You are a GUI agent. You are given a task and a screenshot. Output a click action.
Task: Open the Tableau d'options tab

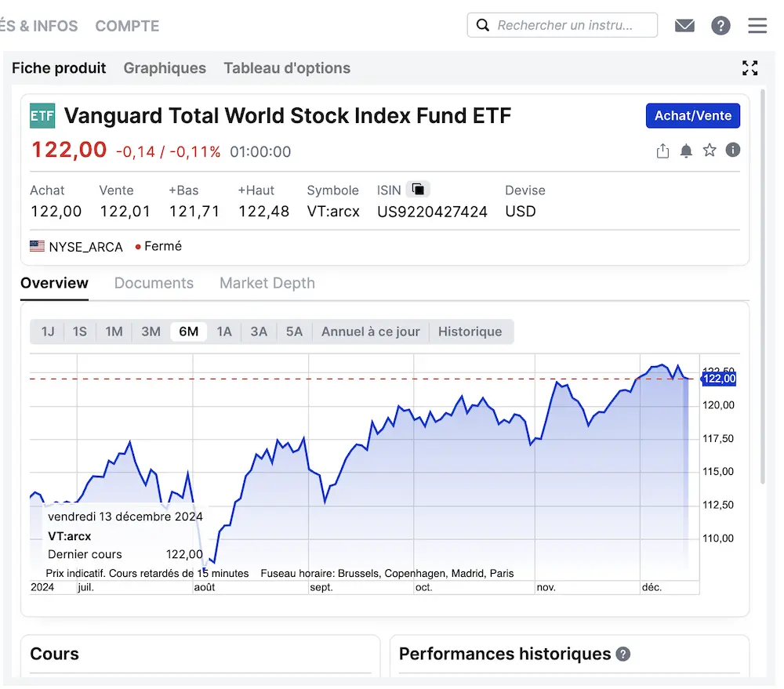(x=287, y=68)
